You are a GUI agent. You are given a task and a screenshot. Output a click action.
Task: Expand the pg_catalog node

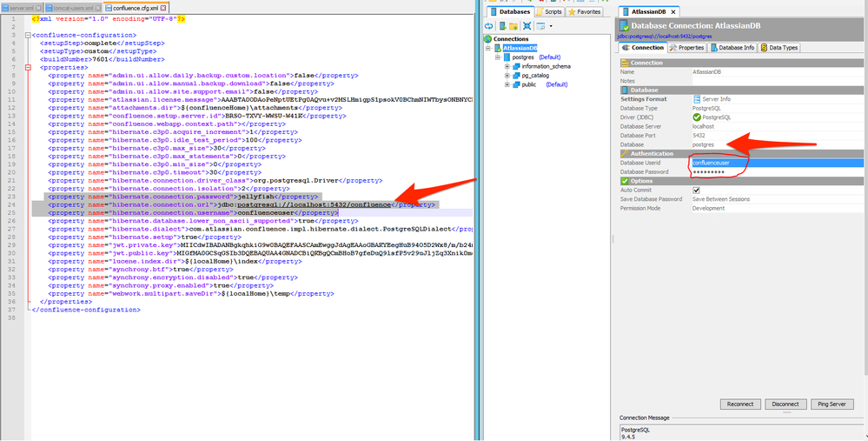tap(507, 76)
